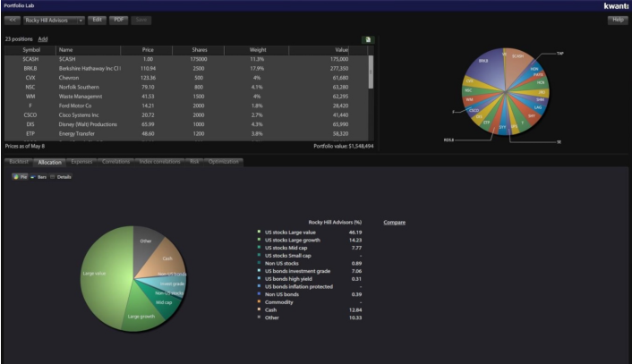
Task: Open the Index correlations tab
Action: point(159,162)
